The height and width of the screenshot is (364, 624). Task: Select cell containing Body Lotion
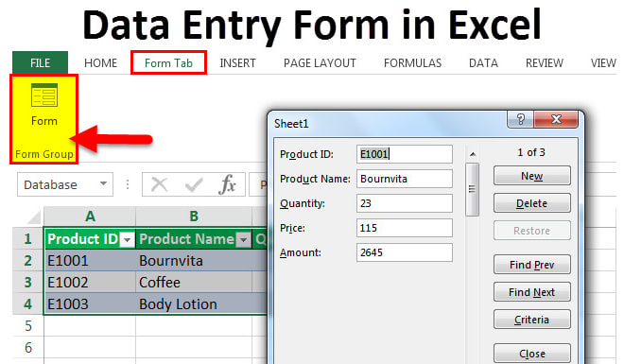[x=194, y=304]
